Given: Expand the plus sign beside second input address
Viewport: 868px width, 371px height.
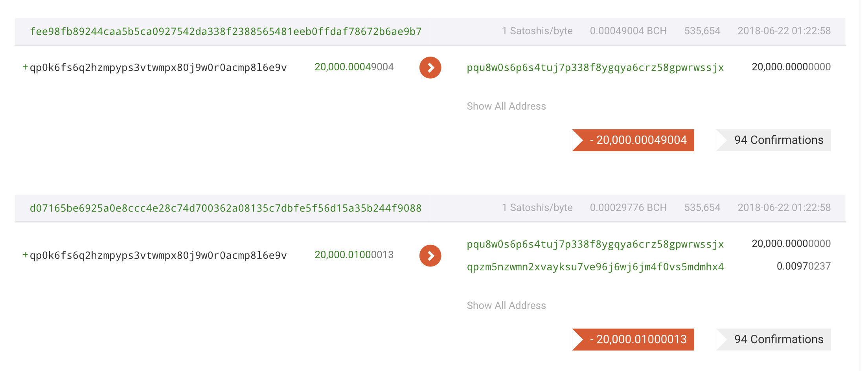Looking at the screenshot, I should click(25, 255).
